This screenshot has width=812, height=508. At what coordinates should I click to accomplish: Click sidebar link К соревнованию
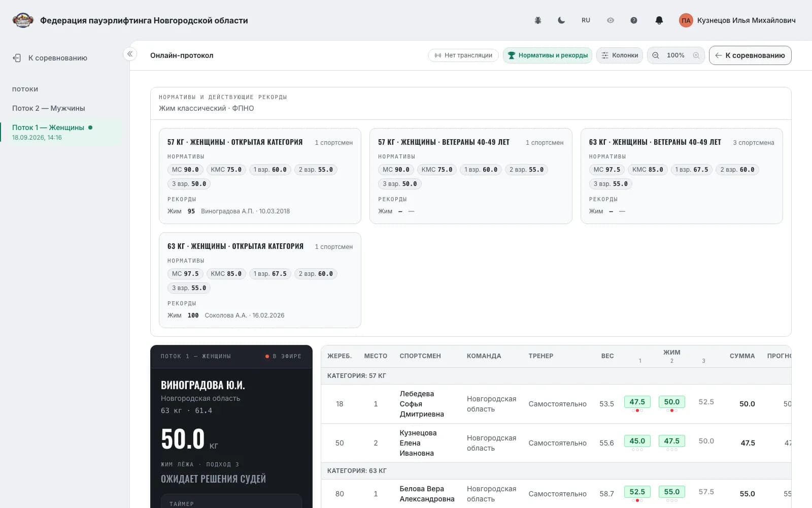(x=50, y=58)
